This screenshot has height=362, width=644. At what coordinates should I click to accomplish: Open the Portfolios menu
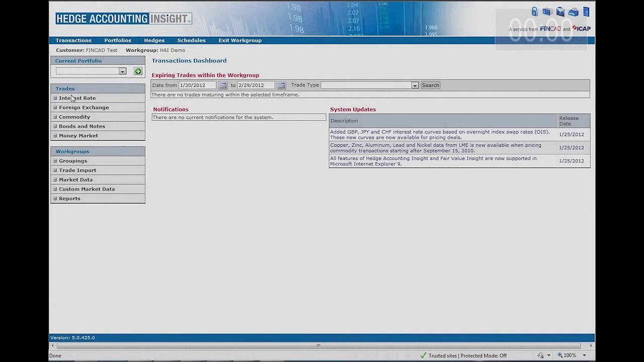118,40
